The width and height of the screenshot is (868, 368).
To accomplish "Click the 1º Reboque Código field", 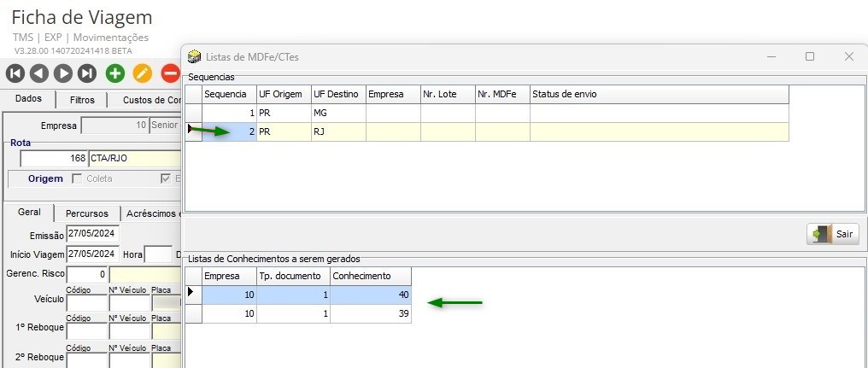I will 86,331.
